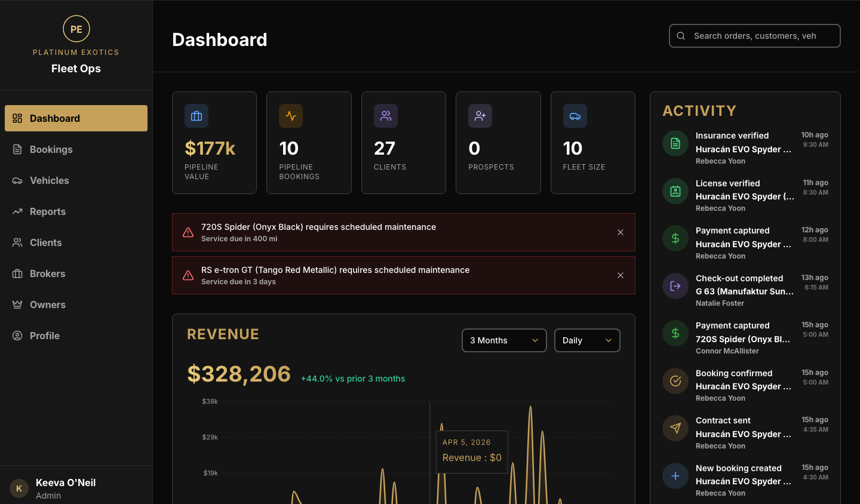Go to Bookings in the sidebar
The height and width of the screenshot is (504, 860).
[x=76, y=149]
